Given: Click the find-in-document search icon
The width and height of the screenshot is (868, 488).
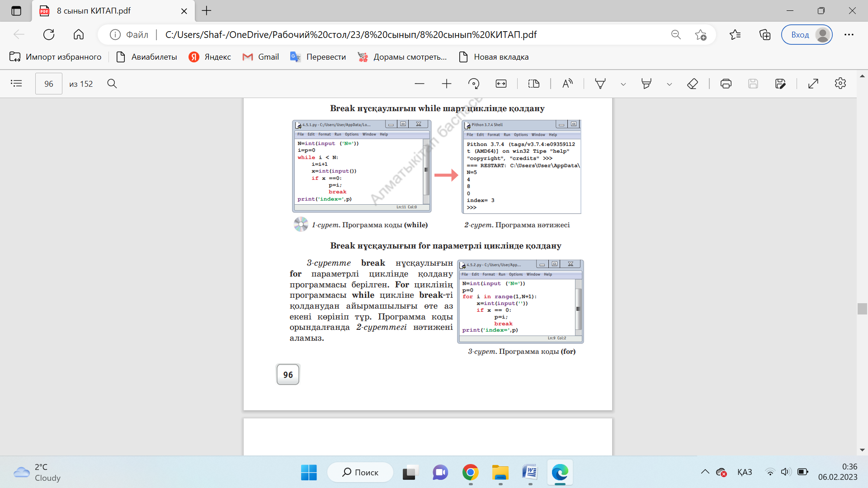Looking at the screenshot, I should click(x=112, y=84).
